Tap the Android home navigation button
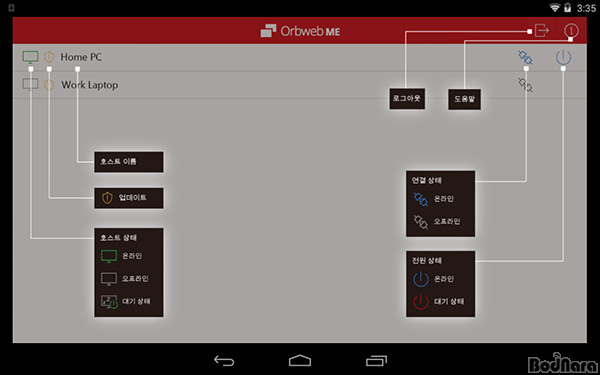 (x=300, y=360)
